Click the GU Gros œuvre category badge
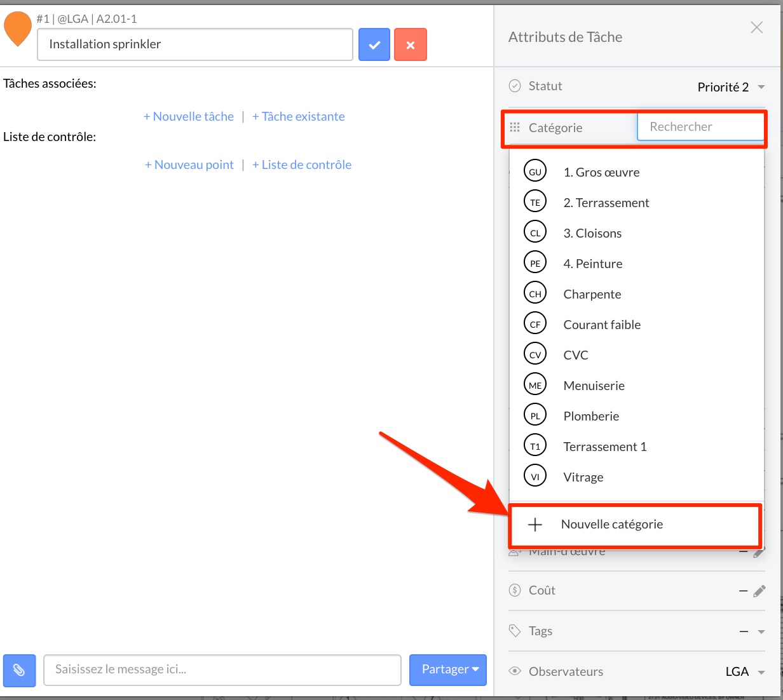This screenshot has width=783, height=700. [535, 172]
